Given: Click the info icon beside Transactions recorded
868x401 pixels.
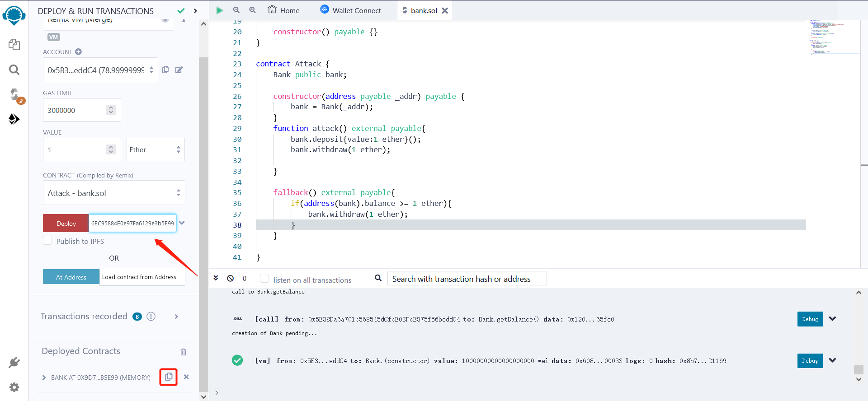Looking at the screenshot, I should 151,317.
